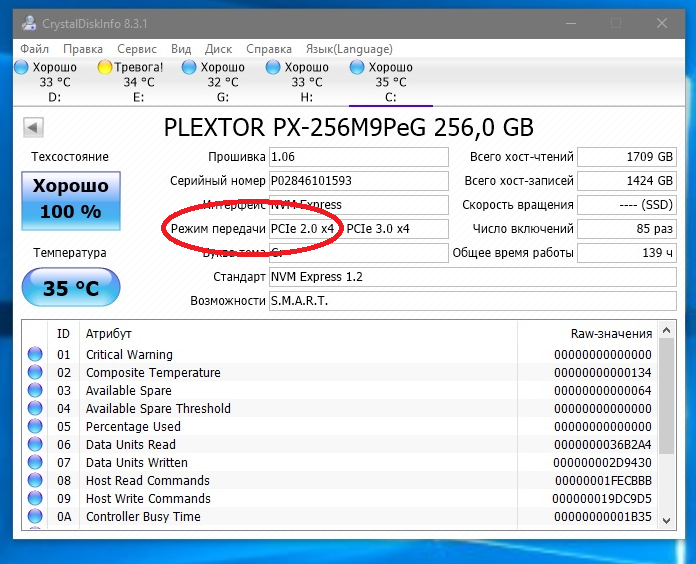Screen dimensions: 696x564
Task: Click the PLEXTOR PX-256M9PeG model title
Action: [348, 127]
